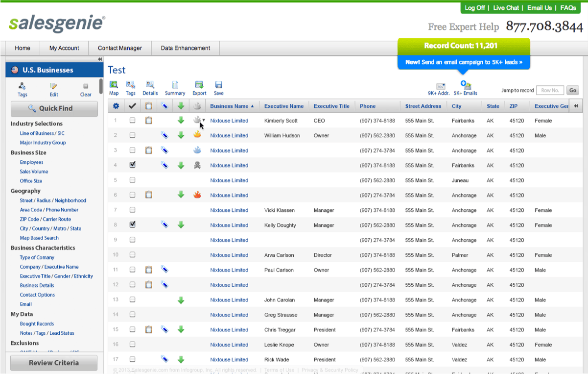Click the blue tag icon in row 2

[x=165, y=136]
